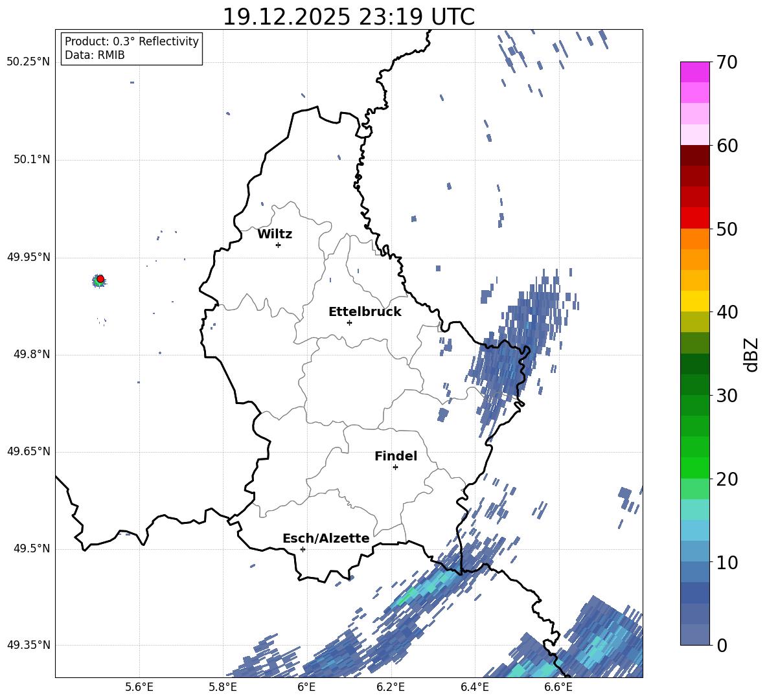Click the latitude label 50.1°N
Image resolution: width=767 pixels, height=700 pixels.
coord(32,160)
